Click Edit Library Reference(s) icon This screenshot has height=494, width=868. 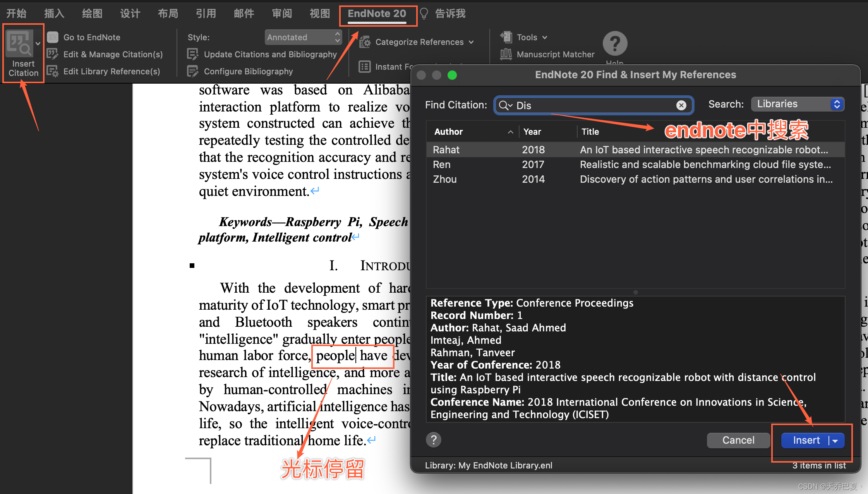[x=53, y=71]
